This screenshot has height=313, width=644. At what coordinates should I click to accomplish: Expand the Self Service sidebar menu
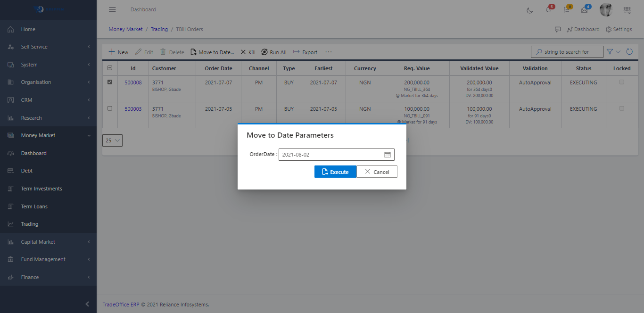coord(48,47)
